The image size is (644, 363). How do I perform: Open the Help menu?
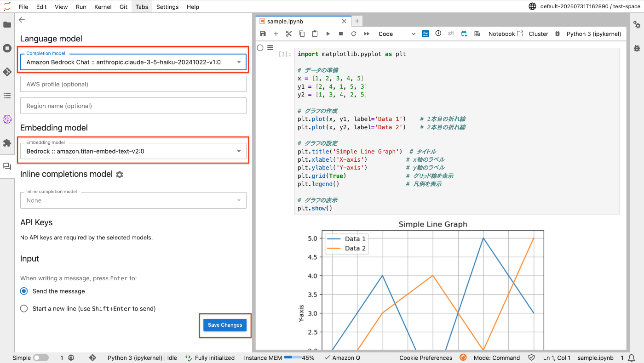193,7
